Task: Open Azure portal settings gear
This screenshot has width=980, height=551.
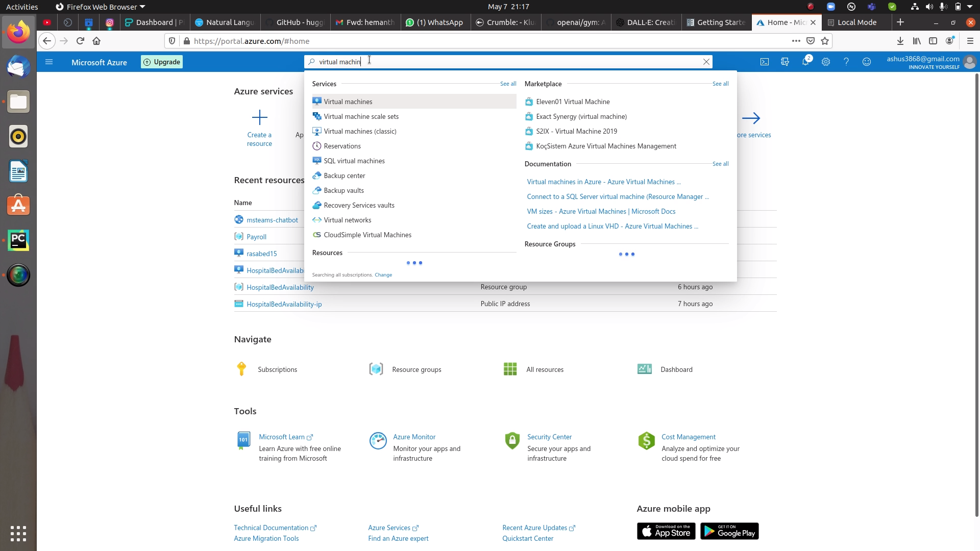Action: click(826, 62)
